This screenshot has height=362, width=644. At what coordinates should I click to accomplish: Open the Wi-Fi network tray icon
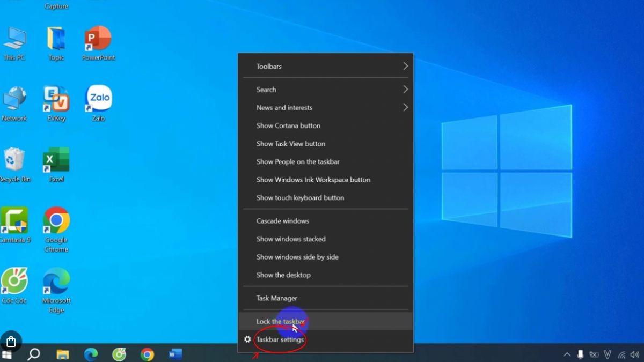(621, 354)
